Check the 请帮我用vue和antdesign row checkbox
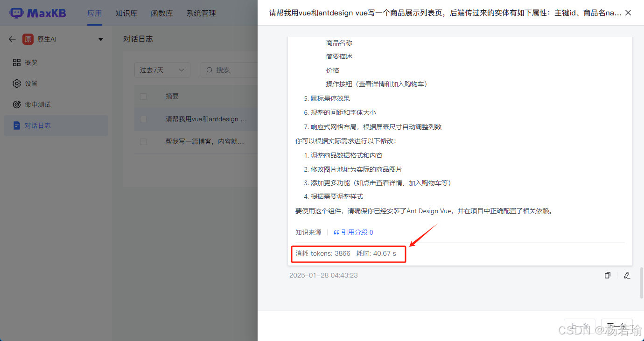 pyautogui.click(x=143, y=119)
